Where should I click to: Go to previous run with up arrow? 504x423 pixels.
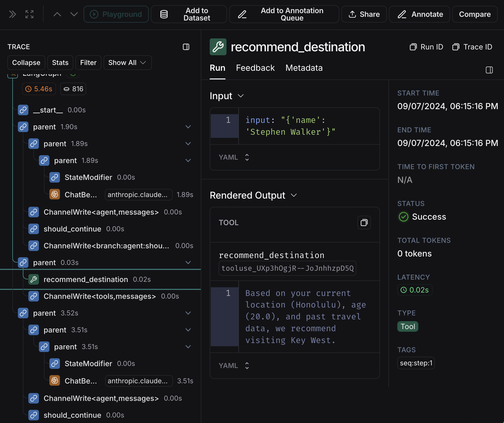point(57,14)
